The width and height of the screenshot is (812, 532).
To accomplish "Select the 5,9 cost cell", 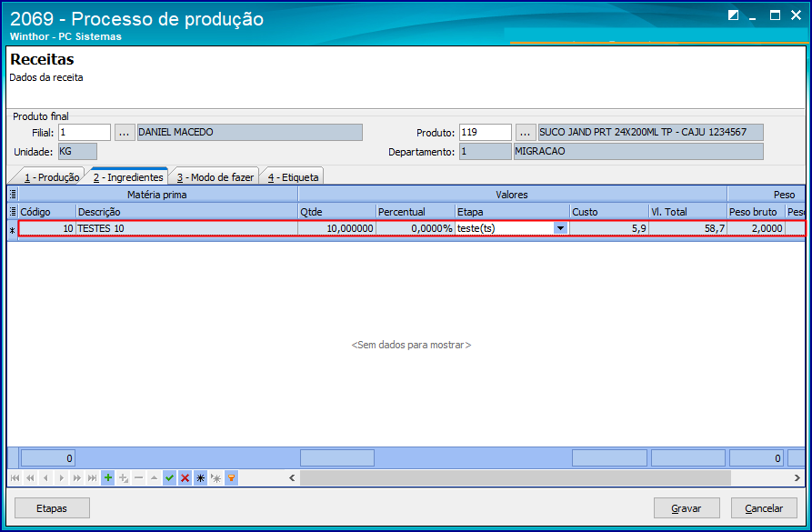I will click(609, 228).
